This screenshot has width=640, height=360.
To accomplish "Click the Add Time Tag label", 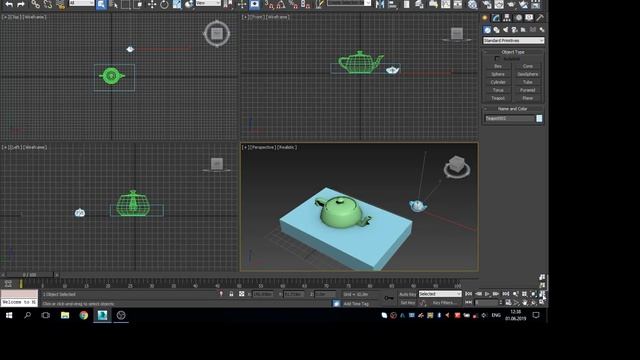I will 356,304.
